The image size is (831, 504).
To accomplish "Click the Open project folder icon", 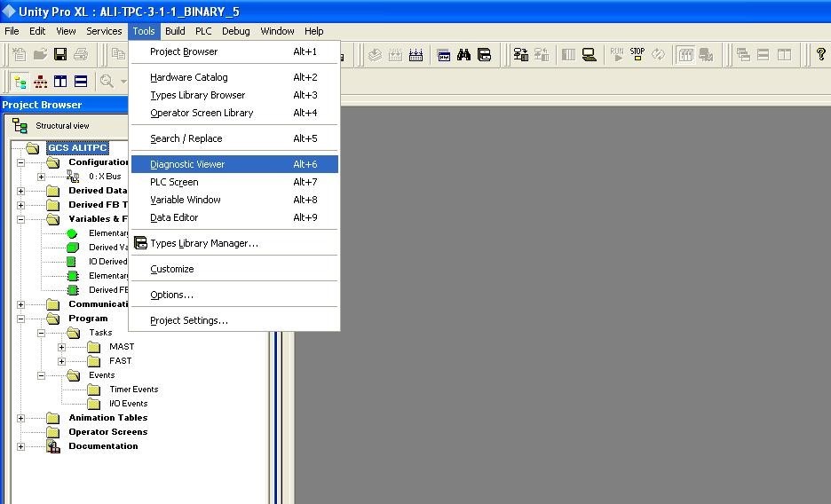I will click(40, 54).
